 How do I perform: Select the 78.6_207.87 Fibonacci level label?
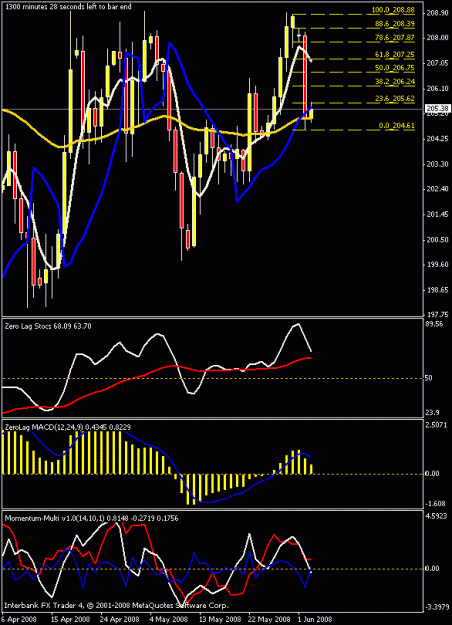coord(394,37)
